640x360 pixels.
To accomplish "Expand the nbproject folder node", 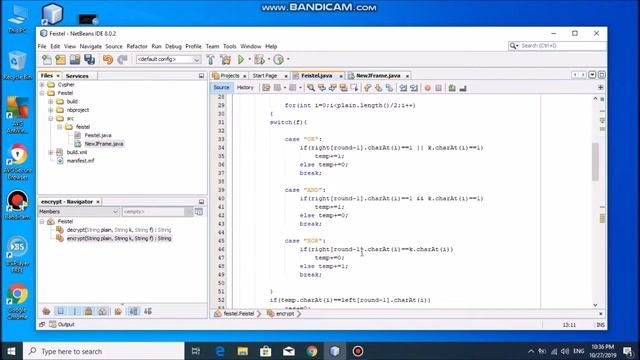I will [51, 110].
